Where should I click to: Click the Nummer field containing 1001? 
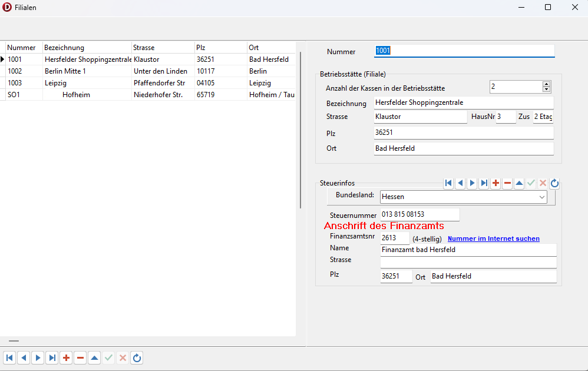click(464, 51)
